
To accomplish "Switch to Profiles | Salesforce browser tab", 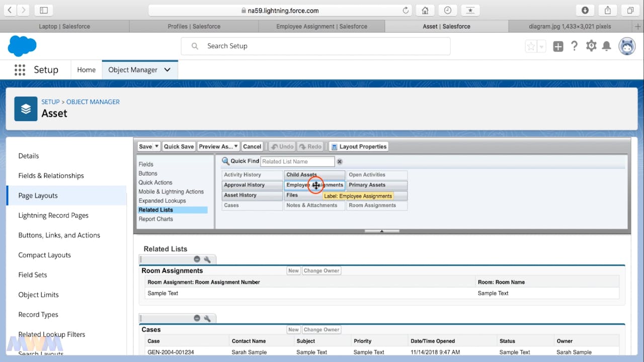I will click(x=194, y=26).
